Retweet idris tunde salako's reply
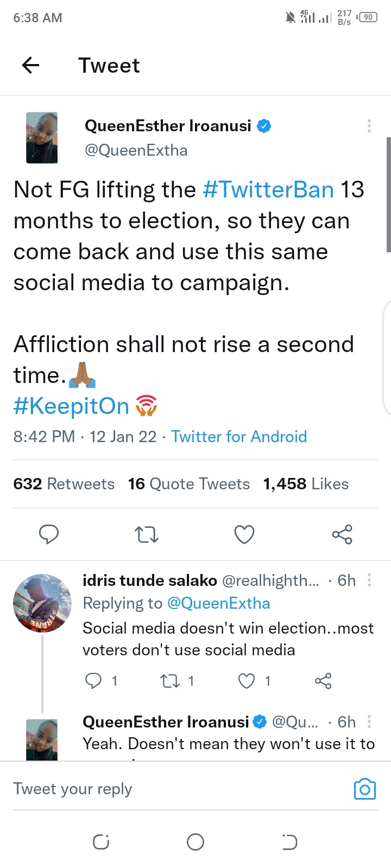The height and width of the screenshot is (868, 391). coord(171,681)
